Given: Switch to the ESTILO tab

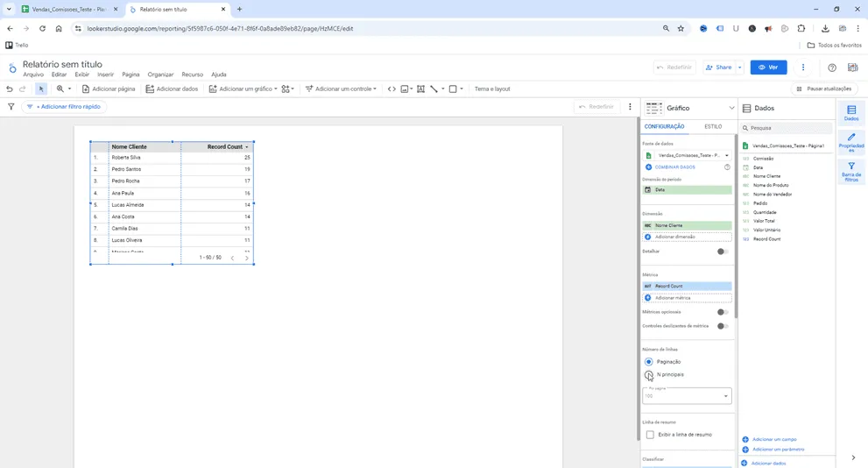Looking at the screenshot, I should coord(713,127).
